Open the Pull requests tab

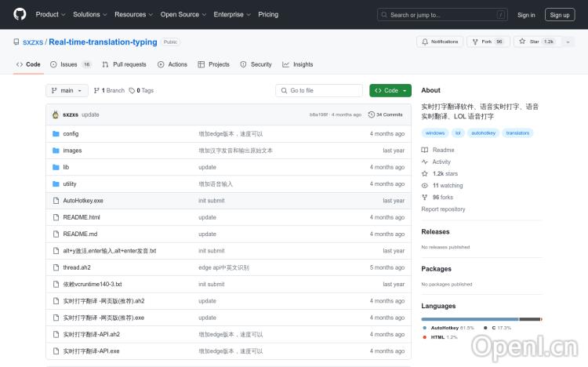pyautogui.click(x=124, y=64)
